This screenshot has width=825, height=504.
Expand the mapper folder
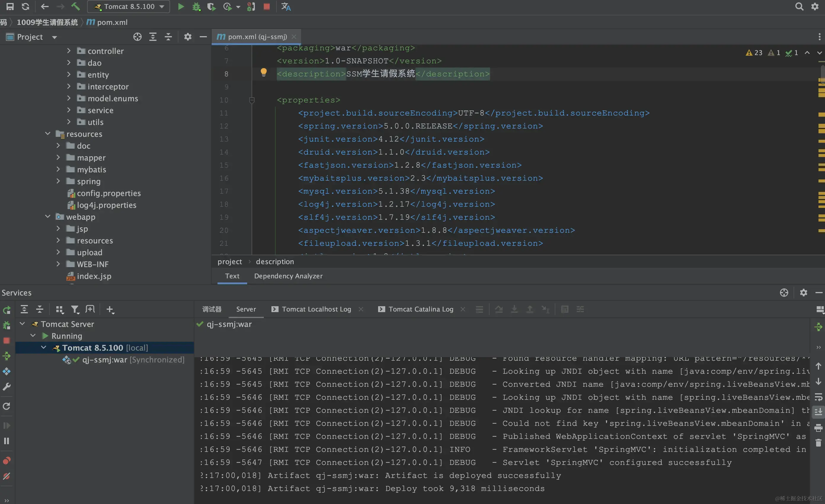pyautogui.click(x=58, y=157)
